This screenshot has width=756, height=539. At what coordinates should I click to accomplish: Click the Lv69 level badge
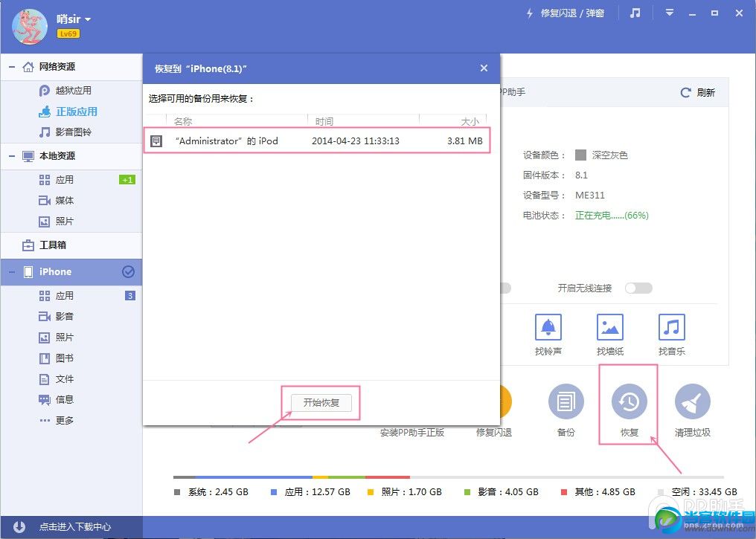point(68,33)
